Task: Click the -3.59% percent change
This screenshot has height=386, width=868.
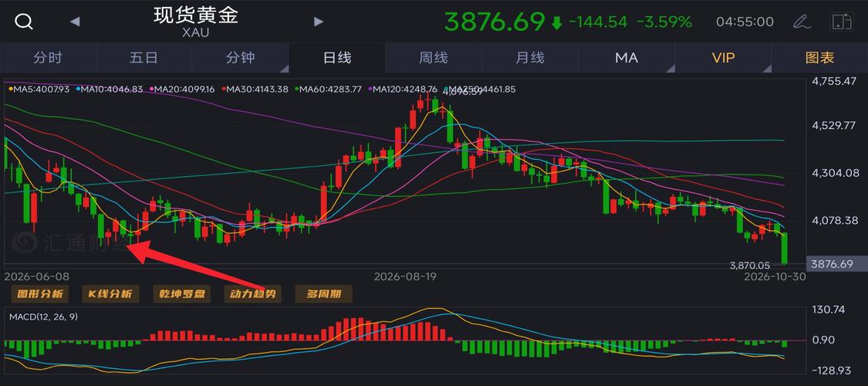Action: point(664,22)
